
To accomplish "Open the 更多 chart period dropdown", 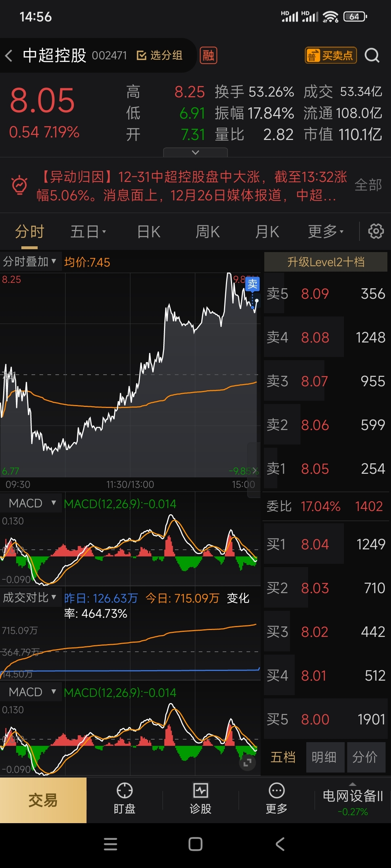I will coord(326,232).
